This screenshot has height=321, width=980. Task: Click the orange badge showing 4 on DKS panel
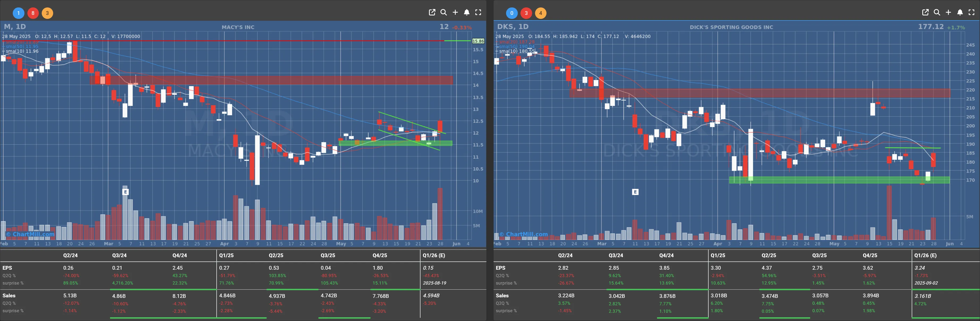[541, 13]
